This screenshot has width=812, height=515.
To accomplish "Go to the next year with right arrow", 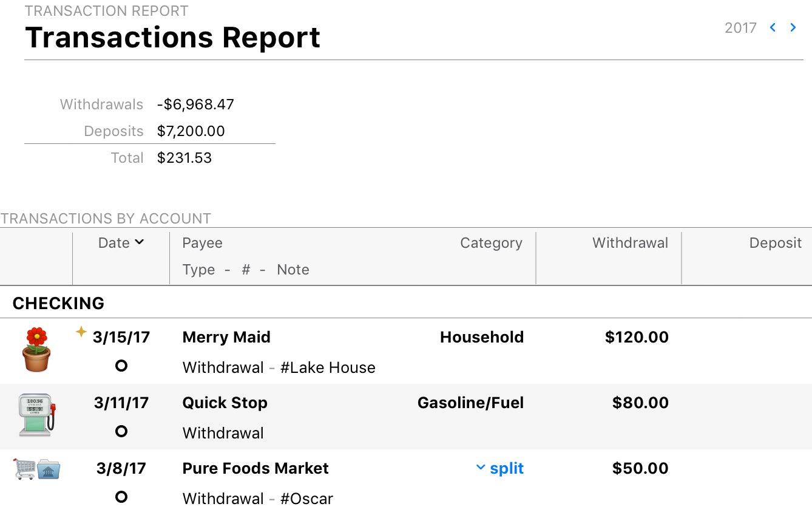I will pos(793,27).
